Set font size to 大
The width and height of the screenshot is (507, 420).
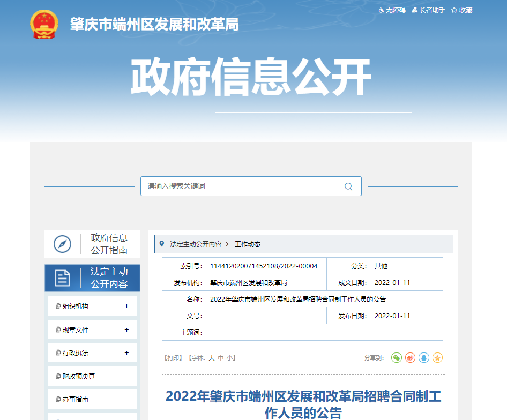[x=211, y=358]
